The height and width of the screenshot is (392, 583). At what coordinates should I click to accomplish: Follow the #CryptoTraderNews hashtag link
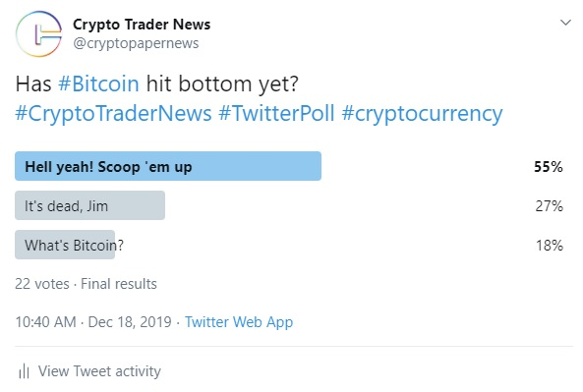click(x=113, y=113)
